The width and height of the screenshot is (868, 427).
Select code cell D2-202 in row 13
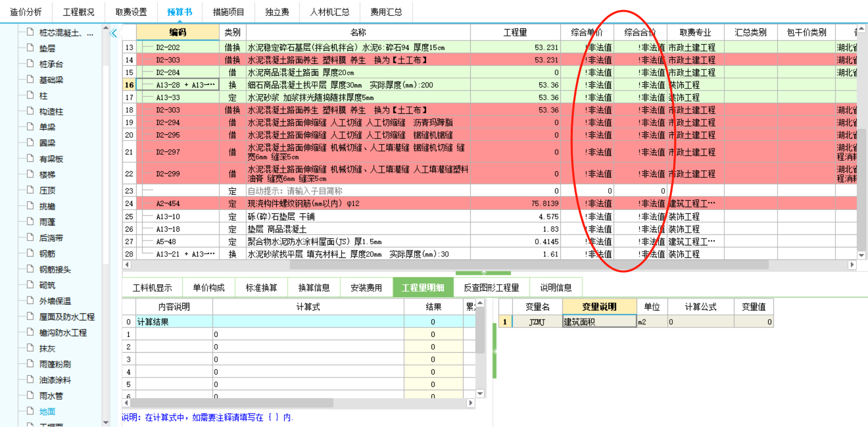178,47
